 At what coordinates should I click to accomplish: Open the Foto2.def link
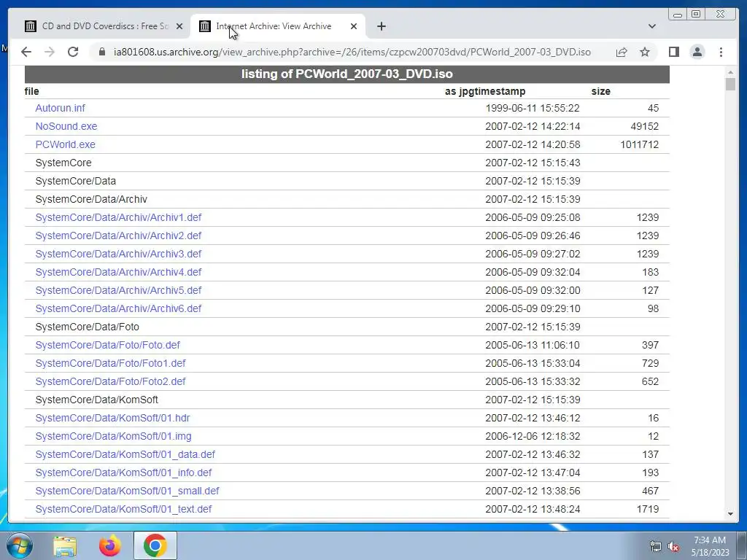point(110,381)
